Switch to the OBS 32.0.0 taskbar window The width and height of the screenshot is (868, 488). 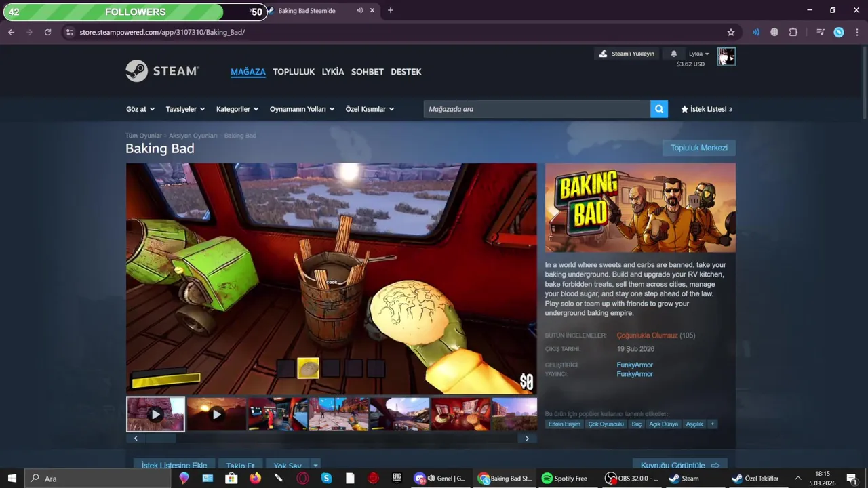(632, 479)
